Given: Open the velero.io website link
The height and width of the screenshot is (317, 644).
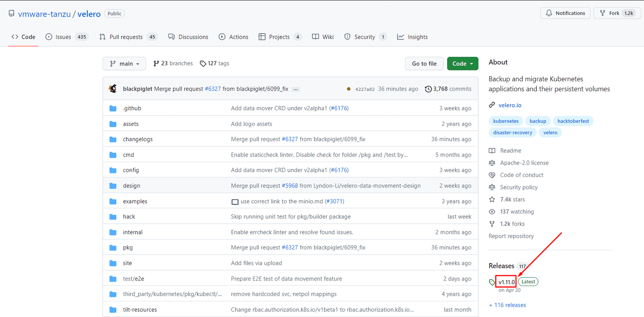Looking at the screenshot, I should click(x=510, y=105).
